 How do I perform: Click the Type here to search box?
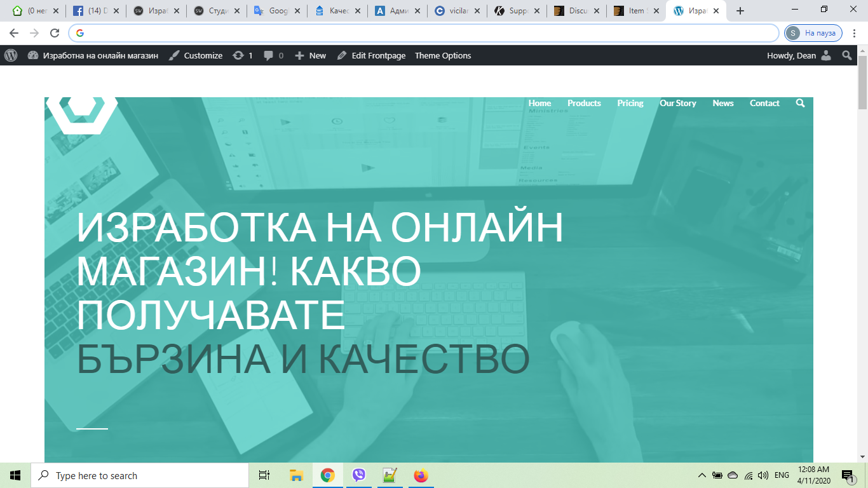click(x=140, y=475)
